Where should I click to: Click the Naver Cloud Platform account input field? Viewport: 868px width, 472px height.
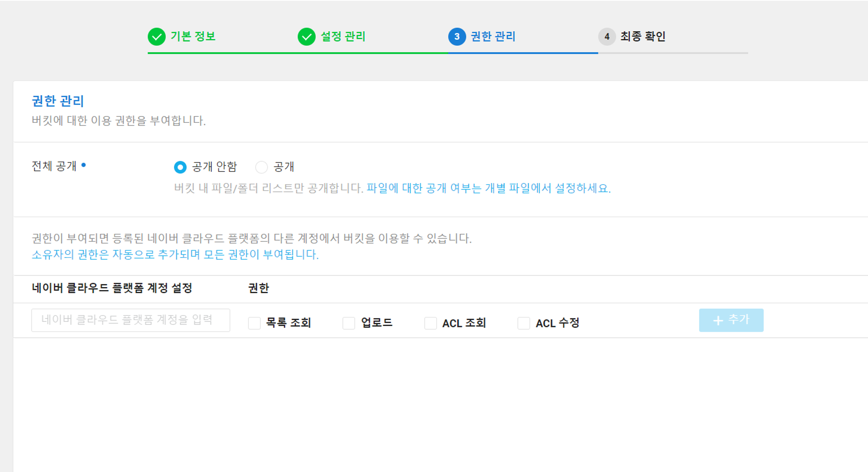point(131,320)
